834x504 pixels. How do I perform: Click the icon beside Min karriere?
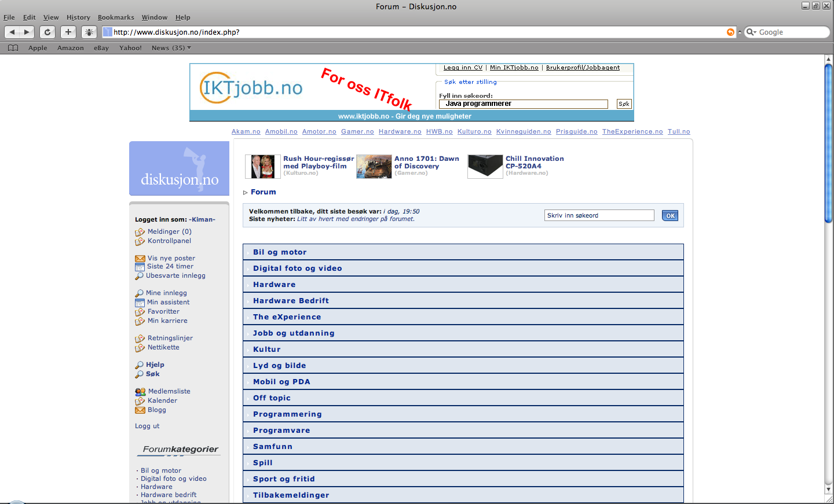[140, 321]
